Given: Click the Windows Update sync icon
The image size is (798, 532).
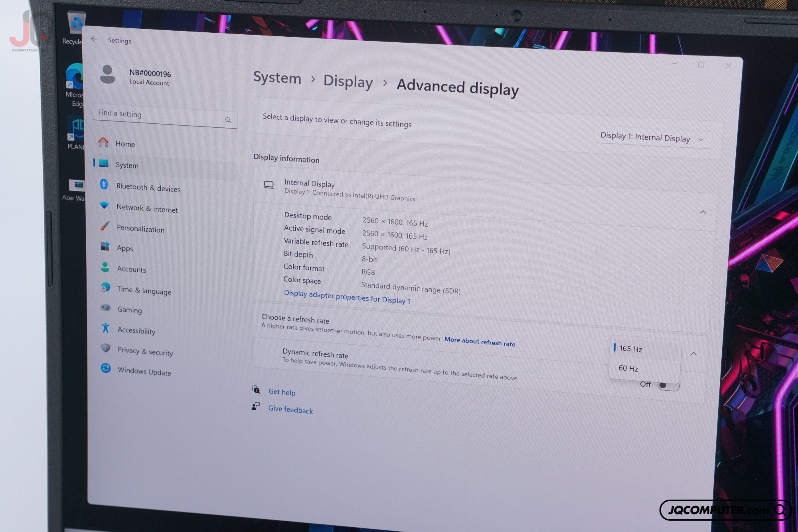Looking at the screenshot, I should point(106,368).
